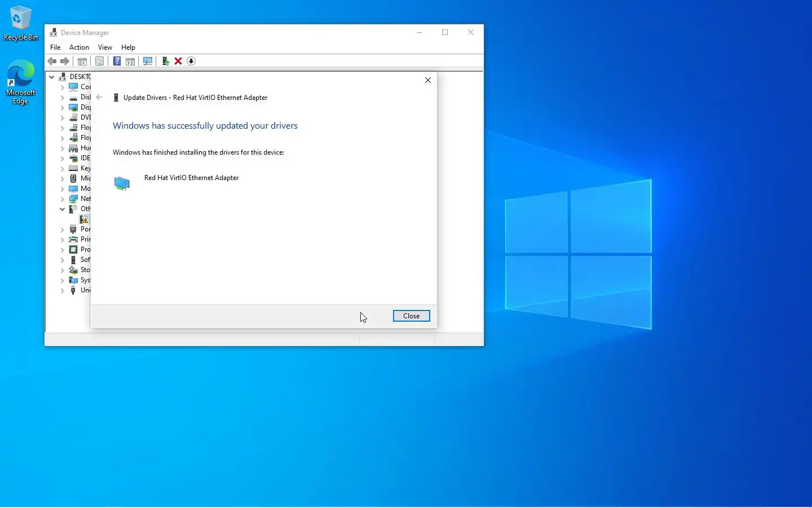Expand the Display adapters category chevron
This screenshot has width=812, height=508.
click(x=63, y=108)
